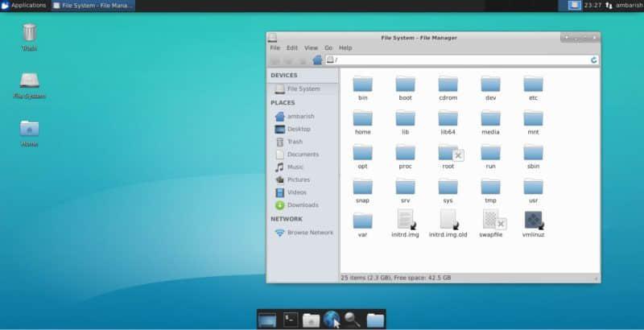This screenshot has height=330, width=644.
Task: Click the location path input field
Action: click(x=459, y=60)
